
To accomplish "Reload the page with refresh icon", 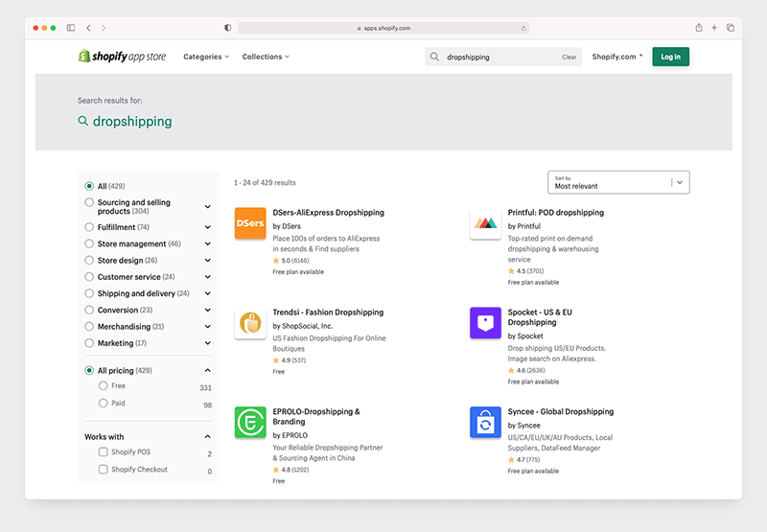I will [x=523, y=29].
